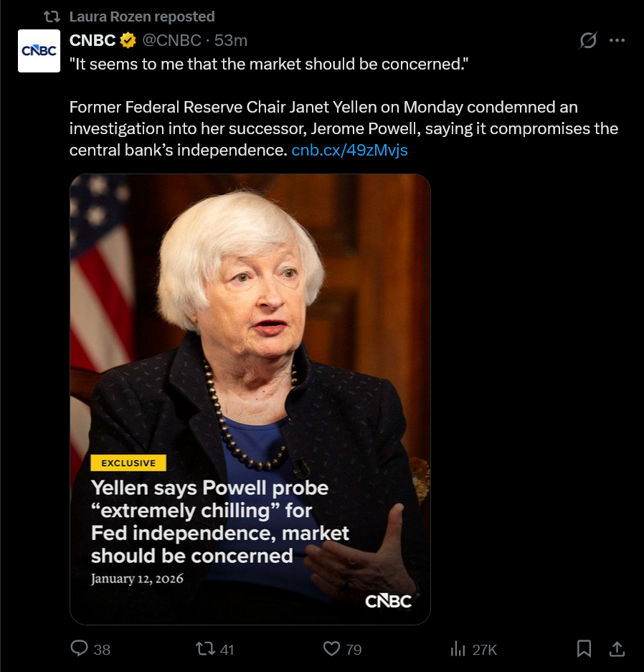Open the CNBC profile avatar
Screen dimensions: 644x672
tap(39, 51)
